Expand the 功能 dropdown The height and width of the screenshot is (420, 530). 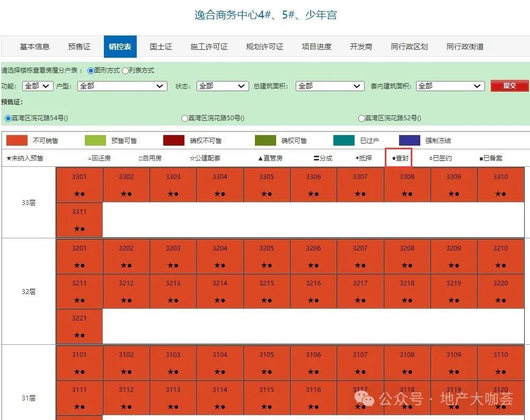coord(38,86)
